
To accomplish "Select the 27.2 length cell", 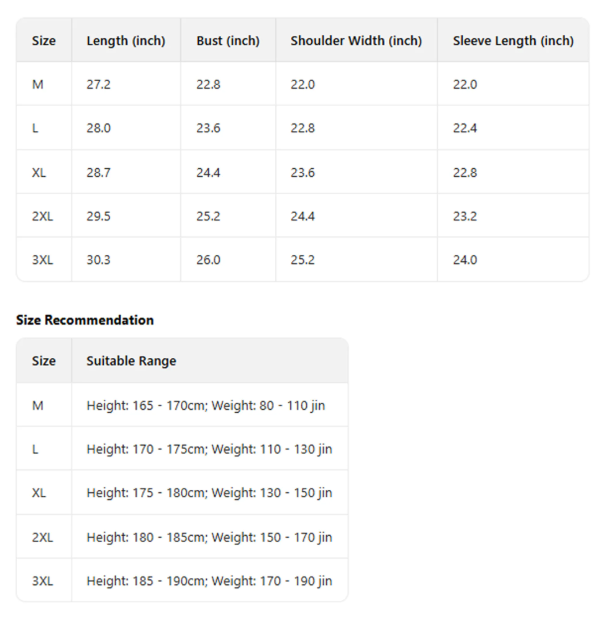I will tap(99, 85).
